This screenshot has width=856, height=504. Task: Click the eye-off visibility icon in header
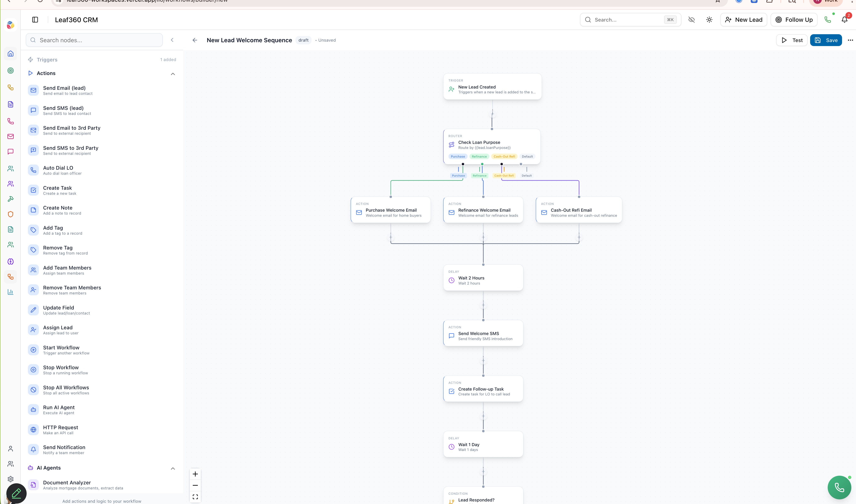(691, 20)
